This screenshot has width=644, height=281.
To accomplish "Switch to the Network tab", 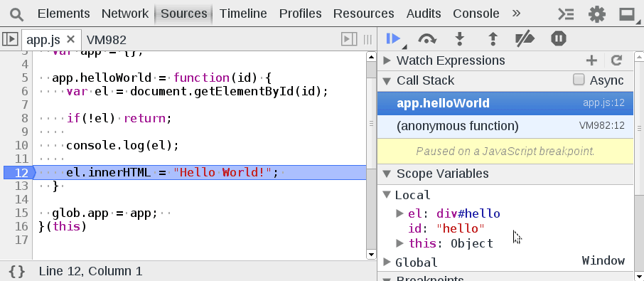I will pyautogui.click(x=125, y=14).
